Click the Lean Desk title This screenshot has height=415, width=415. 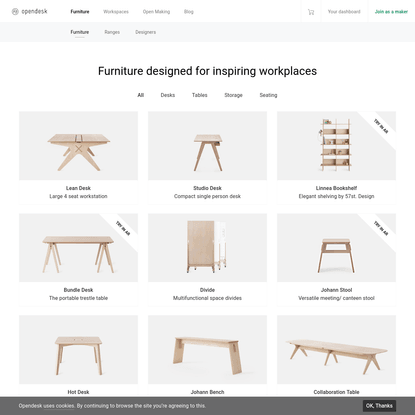(x=78, y=188)
